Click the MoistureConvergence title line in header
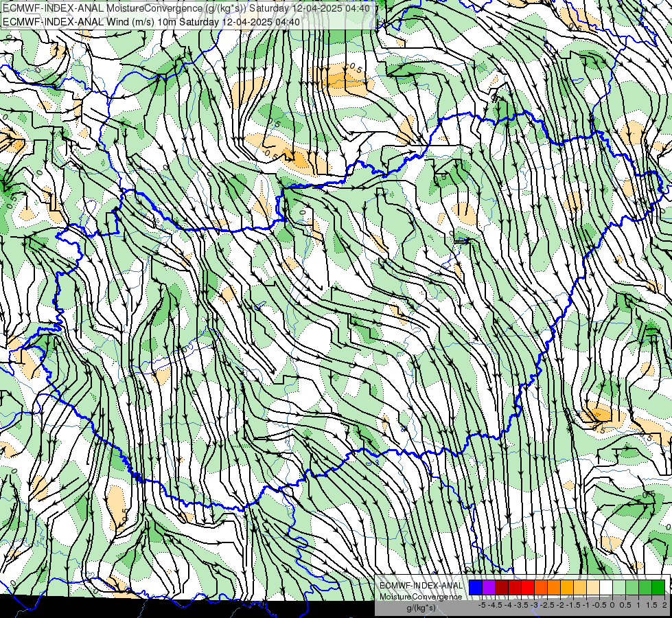This screenshot has width=672, height=618. click(x=186, y=8)
